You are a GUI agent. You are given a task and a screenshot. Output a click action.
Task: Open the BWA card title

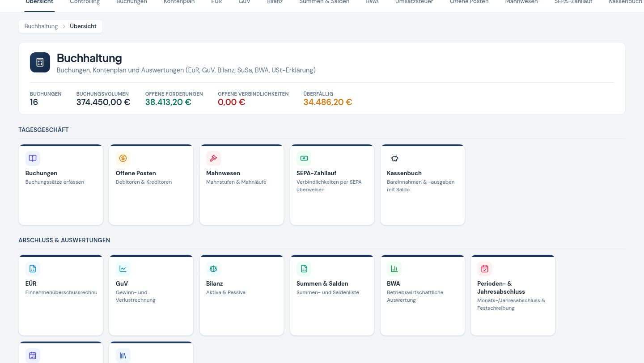[x=394, y=283]
